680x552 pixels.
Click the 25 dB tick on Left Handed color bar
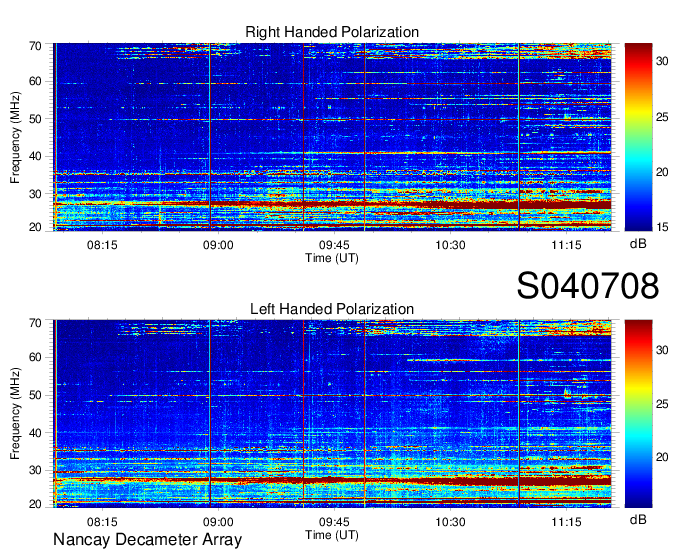tap(662, 404)
